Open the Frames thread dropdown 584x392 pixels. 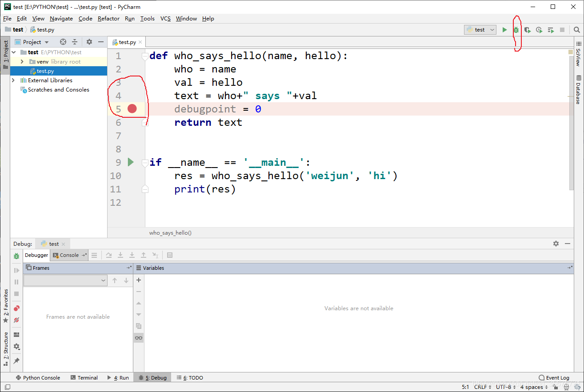pos(65,280)
